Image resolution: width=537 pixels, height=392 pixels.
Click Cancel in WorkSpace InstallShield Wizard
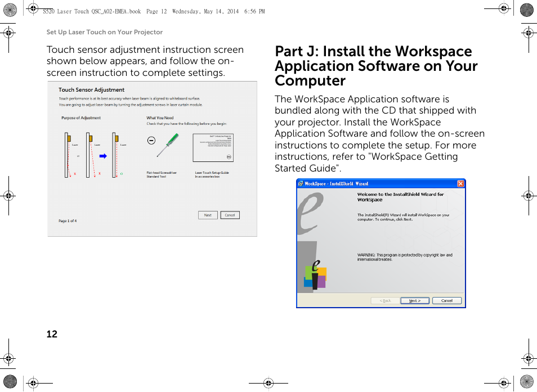[446, 301]
